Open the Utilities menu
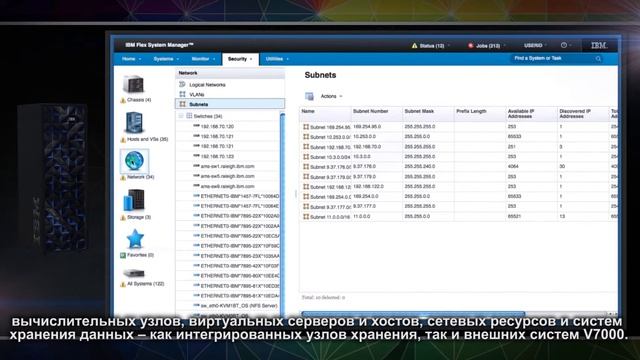The image size is (640, 360). coord(277,59)
